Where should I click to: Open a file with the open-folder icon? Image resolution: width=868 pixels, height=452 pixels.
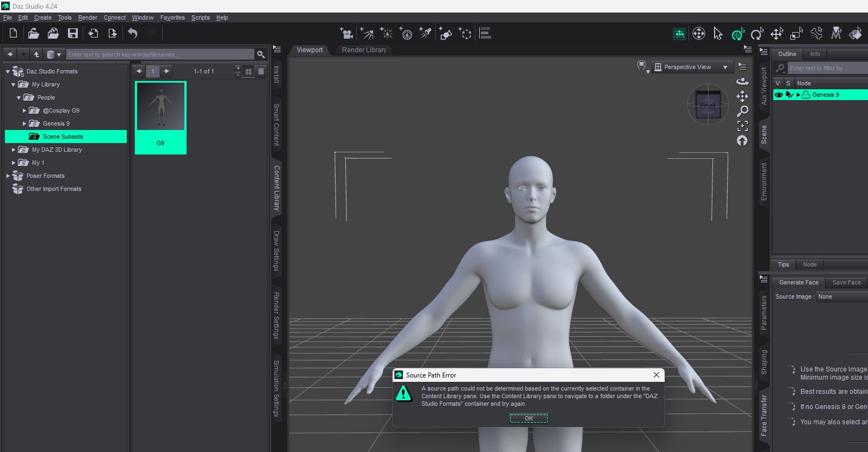pyautogui.click(x=33, y=33)
